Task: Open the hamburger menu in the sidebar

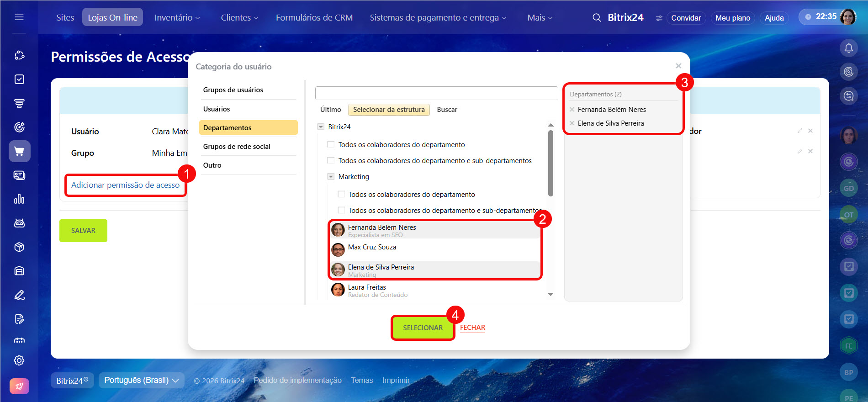Action: pyautogui.click(x=19, y=17)
